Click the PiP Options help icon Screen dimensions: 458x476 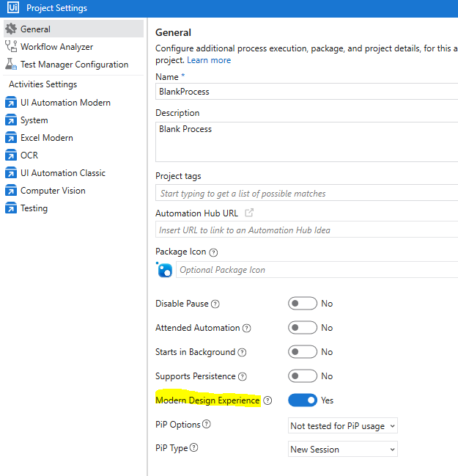(x=206, y=424)
